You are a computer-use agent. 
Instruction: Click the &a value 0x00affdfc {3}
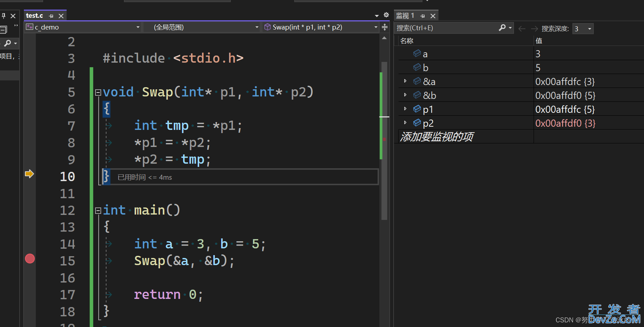pos(565,81)
